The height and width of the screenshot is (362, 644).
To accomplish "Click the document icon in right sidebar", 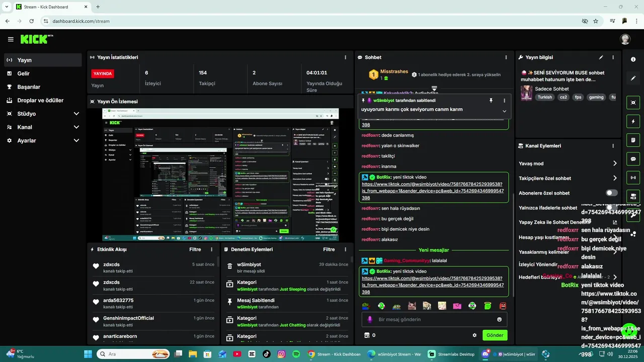I will [633, 140].
